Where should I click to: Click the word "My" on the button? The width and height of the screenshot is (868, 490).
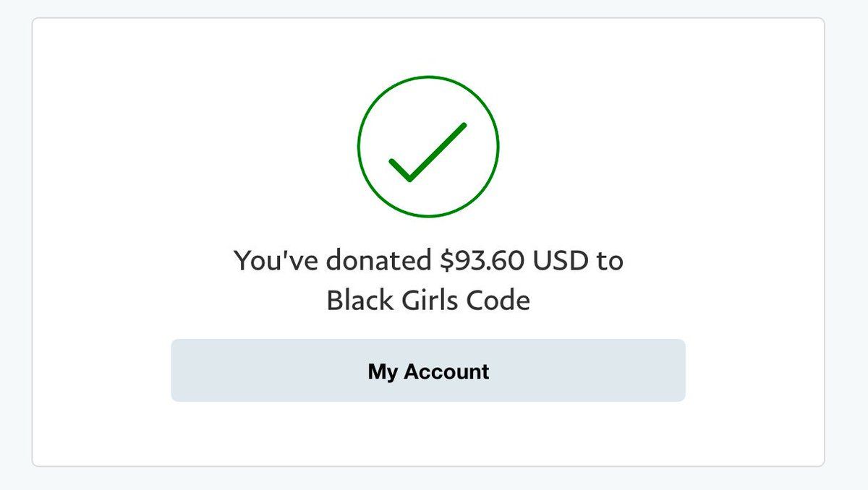tap(383, 371)
